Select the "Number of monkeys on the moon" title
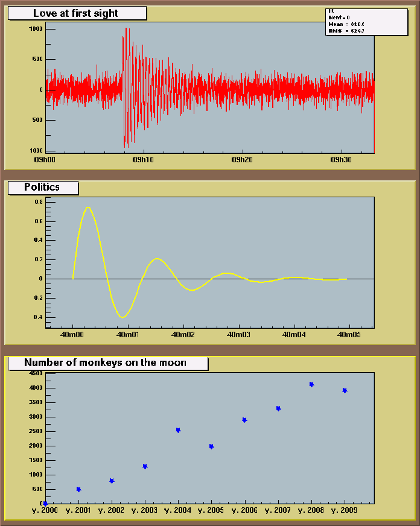 (106, 363)
